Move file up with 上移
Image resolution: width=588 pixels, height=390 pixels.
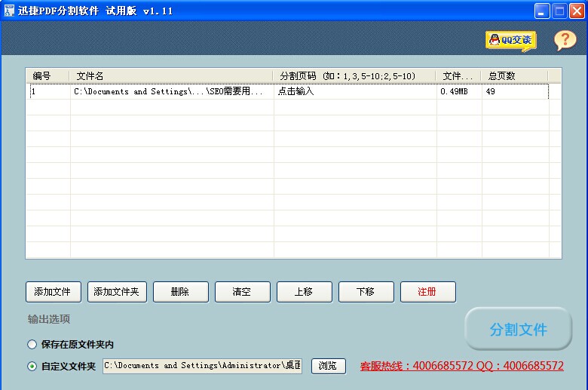tap(305, 292)
